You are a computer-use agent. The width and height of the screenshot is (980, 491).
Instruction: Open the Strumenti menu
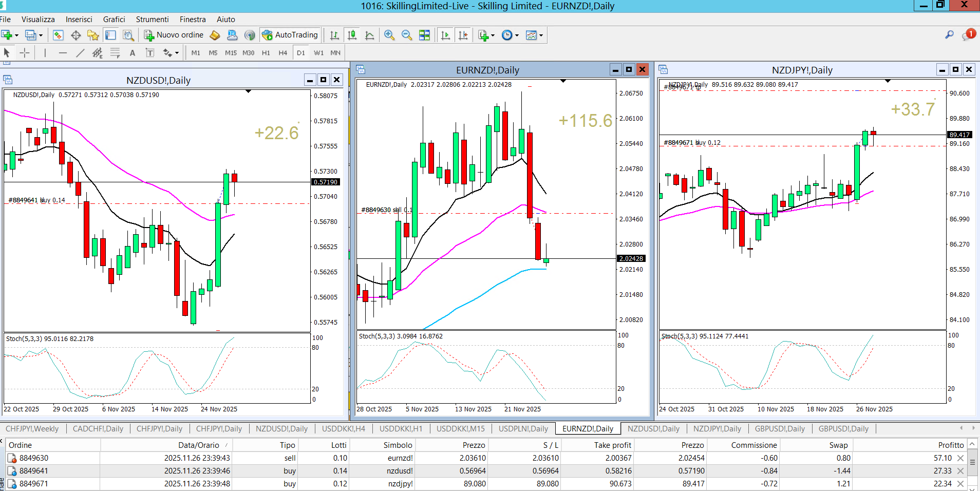pos(152,20)
